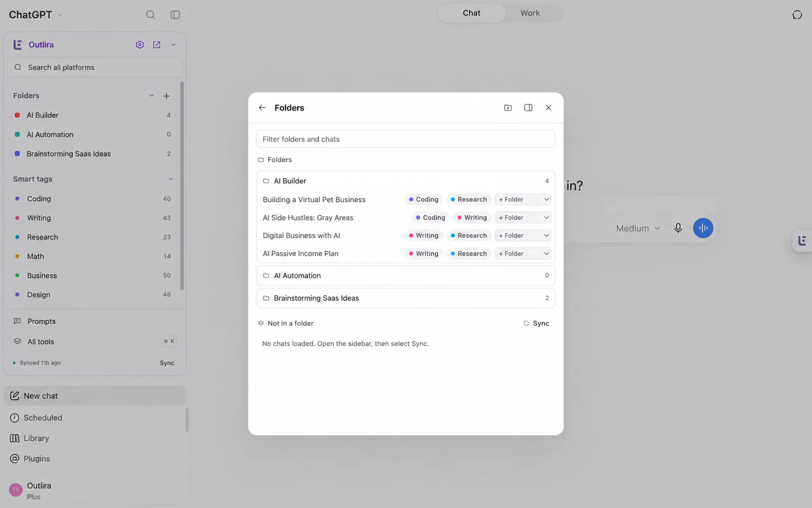Open + Folder dropdown for Building a Virtual Pet Business
The image size is (812, 508).
coord(523,199)
